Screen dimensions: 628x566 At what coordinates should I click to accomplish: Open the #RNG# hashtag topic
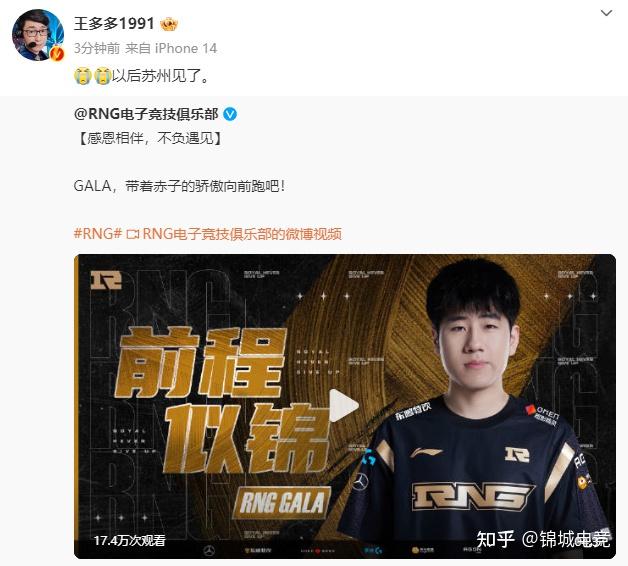98,234
